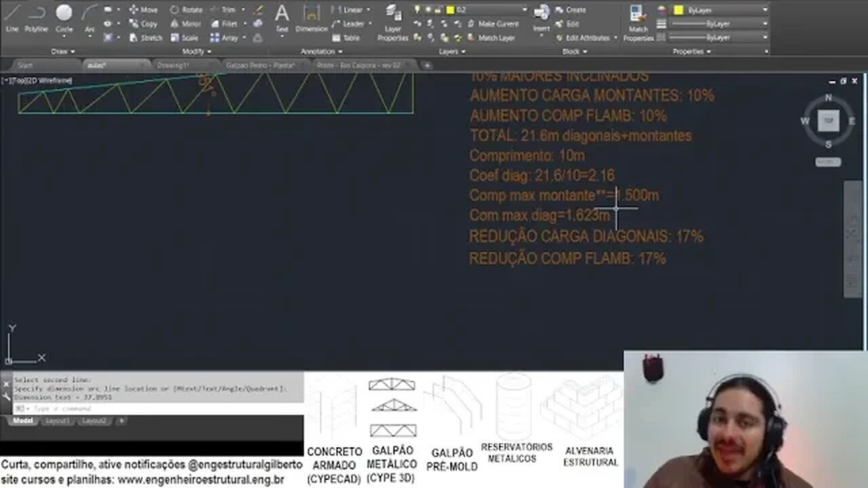Viewport: 868px width, 488px height.
Task: Open the Insert block tool
Action: pos(541,18)
